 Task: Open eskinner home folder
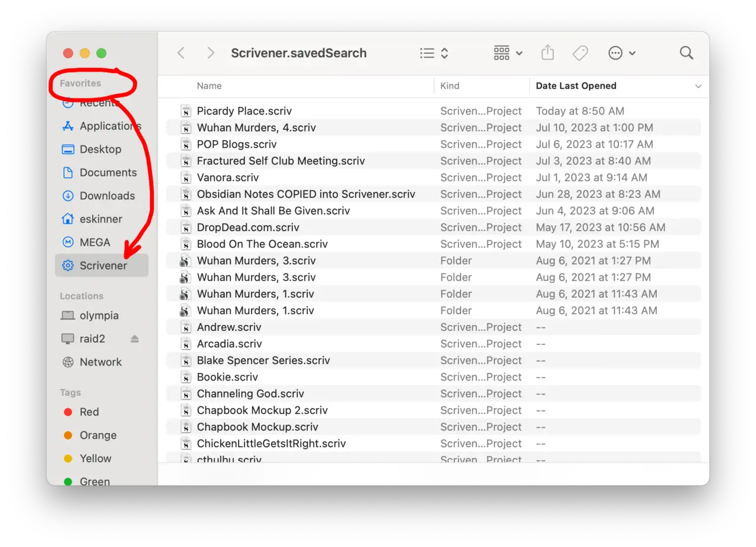[x=102, y=219]
